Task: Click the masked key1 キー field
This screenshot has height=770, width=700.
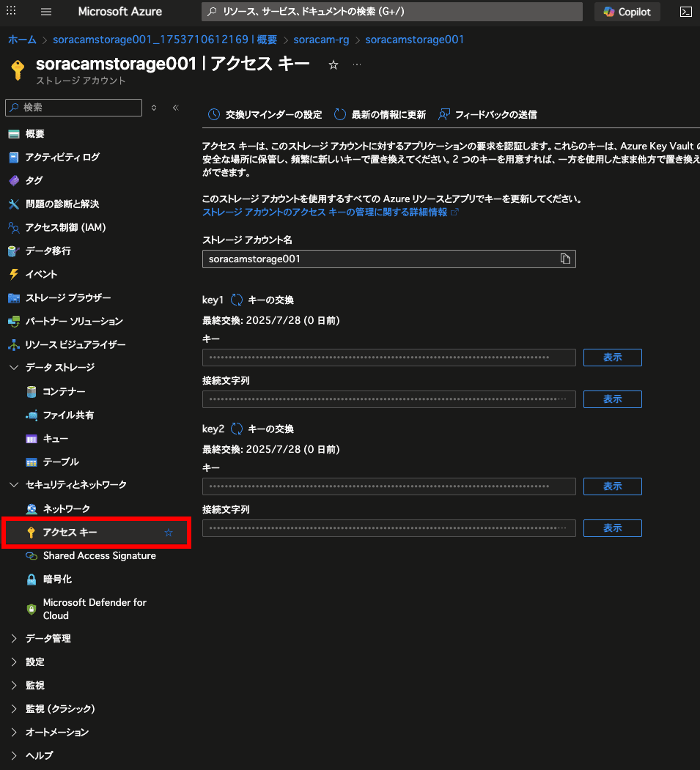Action: click(388, 358)
